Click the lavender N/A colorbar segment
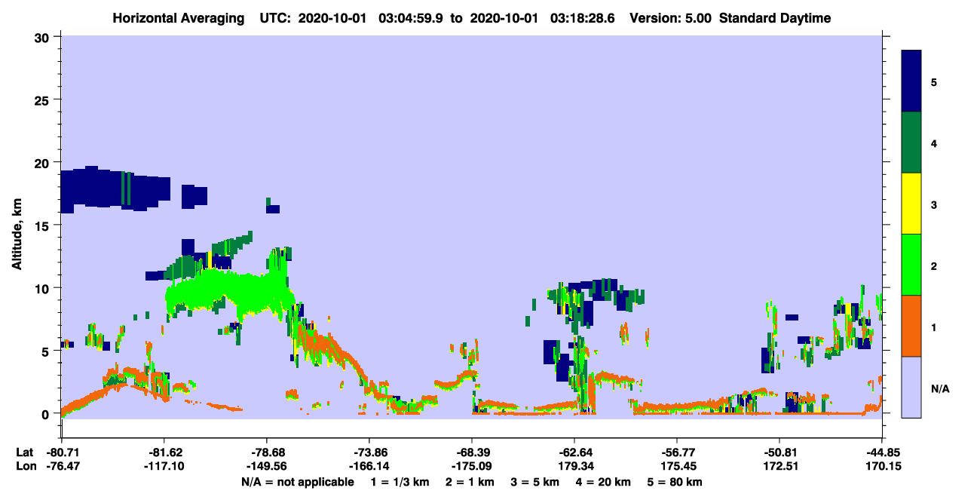The height and width of the screenshot is (503, 980). click(911, 387)
